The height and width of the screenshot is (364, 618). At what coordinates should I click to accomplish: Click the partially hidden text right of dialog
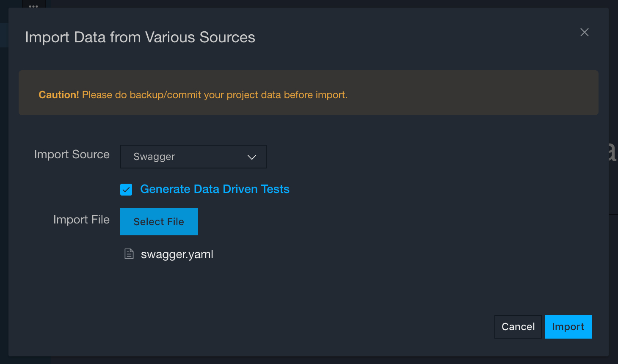point(612,152)
